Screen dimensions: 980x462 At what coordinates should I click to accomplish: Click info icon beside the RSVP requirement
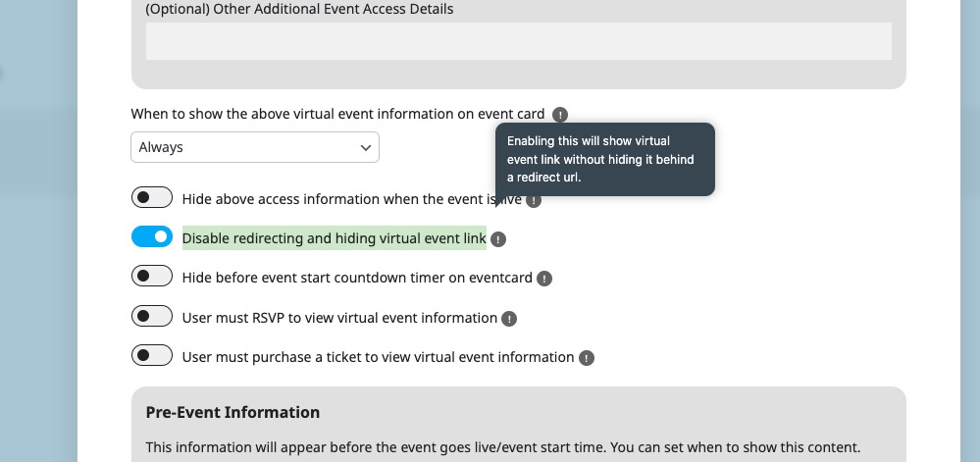509,319
